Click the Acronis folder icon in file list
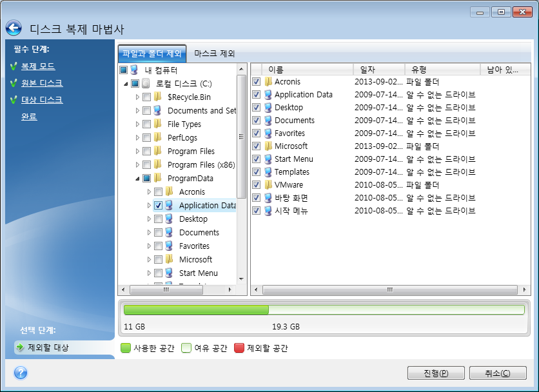Screen dimensions: 539x392 tap(268, 82)
